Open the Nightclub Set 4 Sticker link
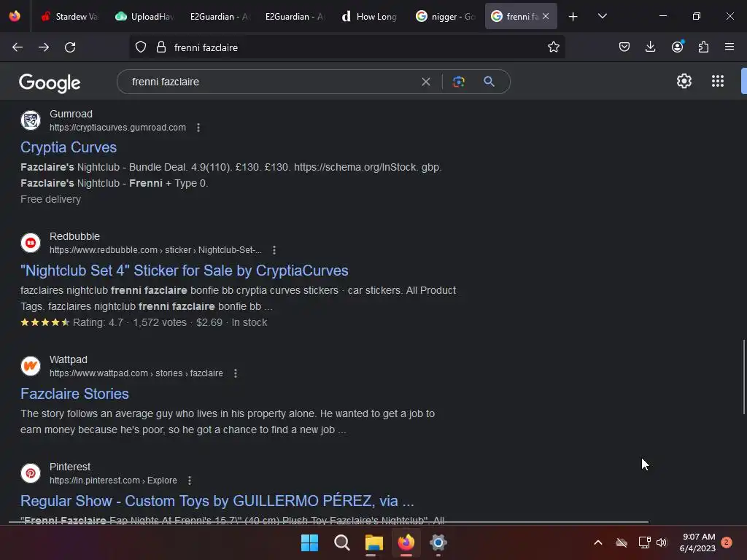Image resolution: width=747 pixels, height=560 pixels. tap(185, 271)
